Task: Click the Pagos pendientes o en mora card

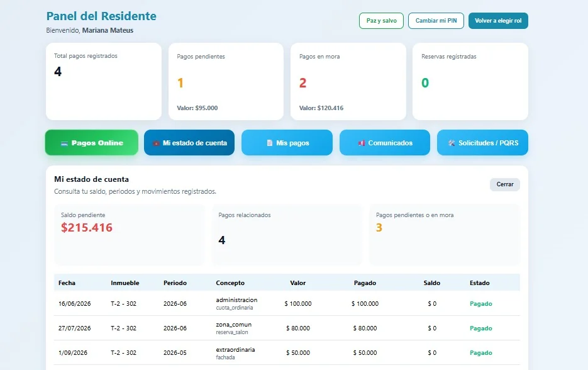Action: (445, 235)
